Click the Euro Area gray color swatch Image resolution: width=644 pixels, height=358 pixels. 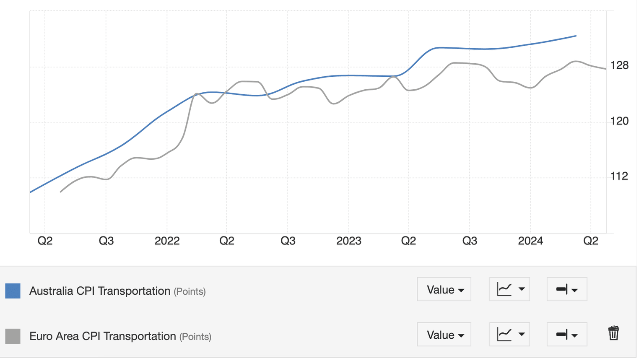click(13, 336)
